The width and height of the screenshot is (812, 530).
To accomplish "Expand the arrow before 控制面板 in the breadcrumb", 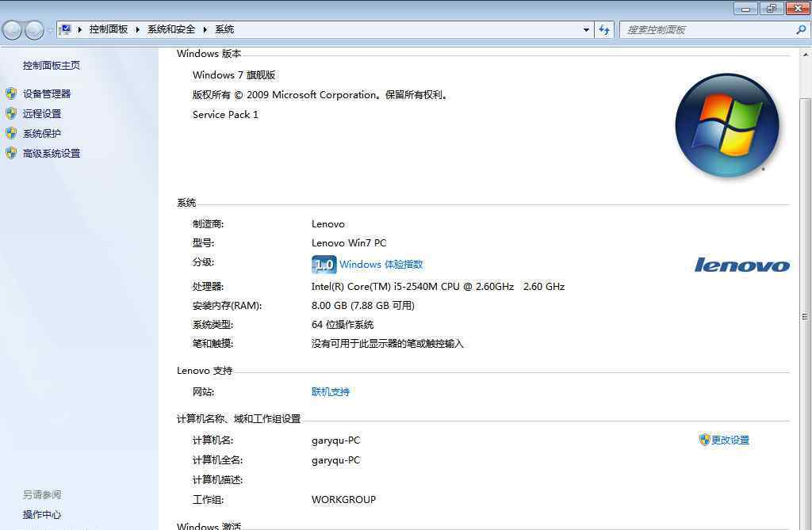I will (80, 29).
